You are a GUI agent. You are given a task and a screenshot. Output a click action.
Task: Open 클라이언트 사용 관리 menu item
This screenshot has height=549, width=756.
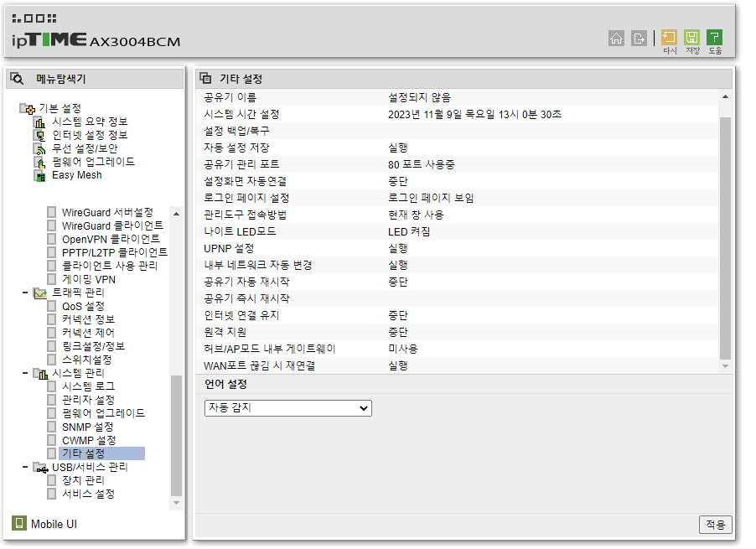[110, 266]
